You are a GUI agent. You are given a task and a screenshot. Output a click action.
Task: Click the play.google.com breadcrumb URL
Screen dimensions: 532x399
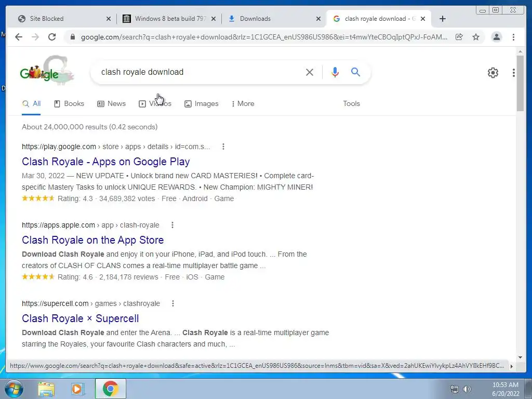[116, 147]
